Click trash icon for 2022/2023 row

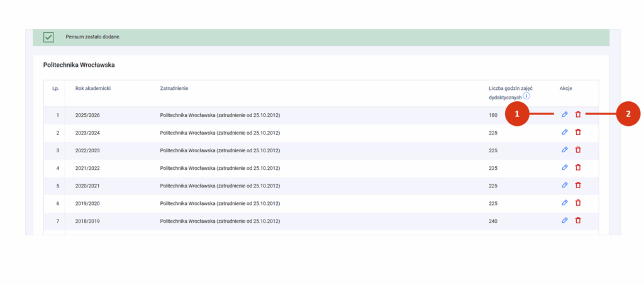pos(578,150)
